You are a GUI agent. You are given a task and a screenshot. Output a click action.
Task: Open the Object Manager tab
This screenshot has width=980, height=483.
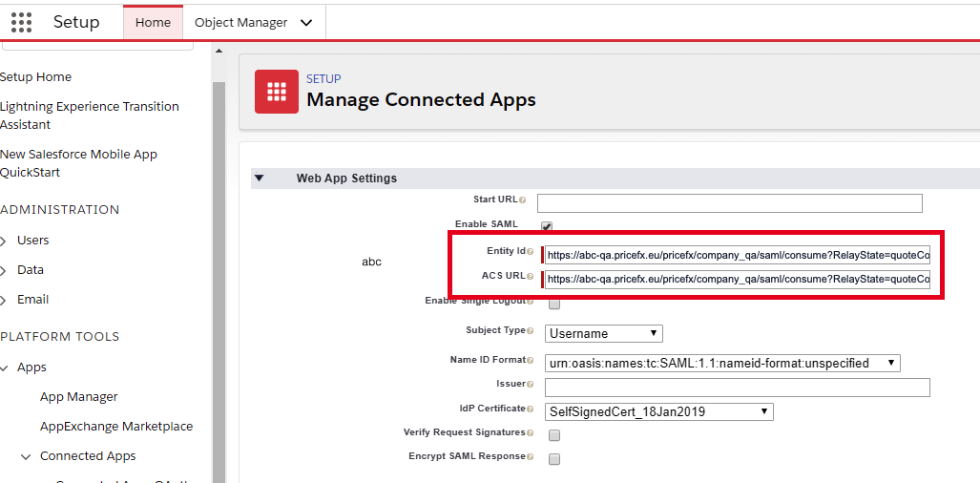240,22
